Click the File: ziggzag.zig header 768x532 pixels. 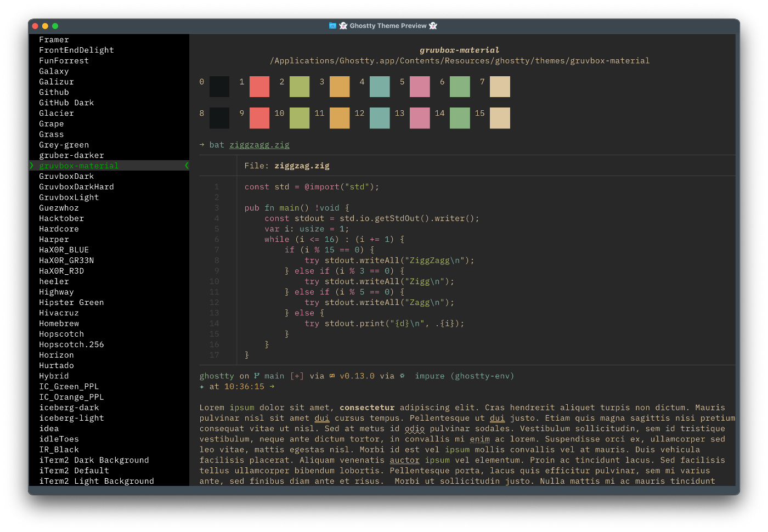coord(287,166)
